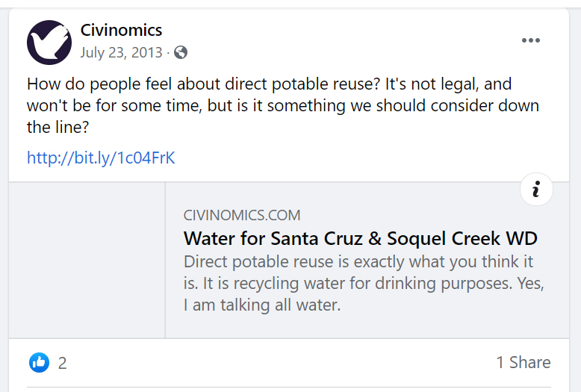Screen dimensions: 581x392
Task: Click the blank link preview thumbnail
Action: tap(87, 260)
